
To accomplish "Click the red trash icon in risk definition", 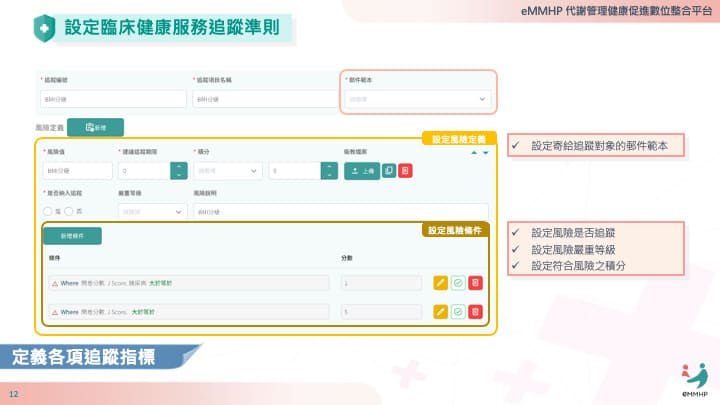I will pyautogui.click(x=404, y=171).
